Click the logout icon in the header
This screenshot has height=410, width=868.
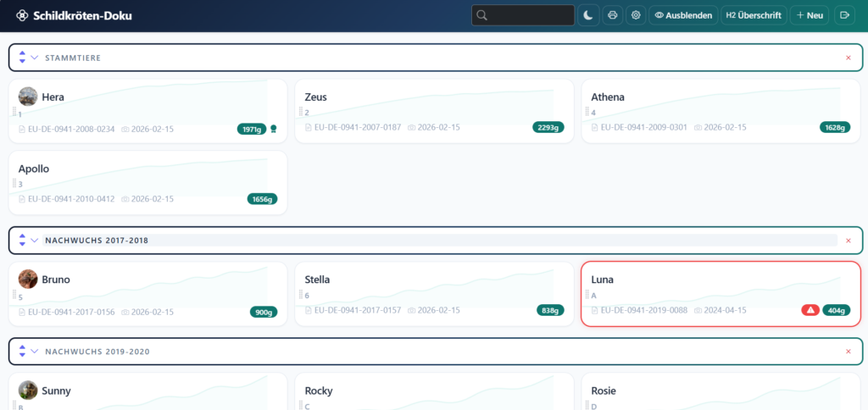point(844,15)
